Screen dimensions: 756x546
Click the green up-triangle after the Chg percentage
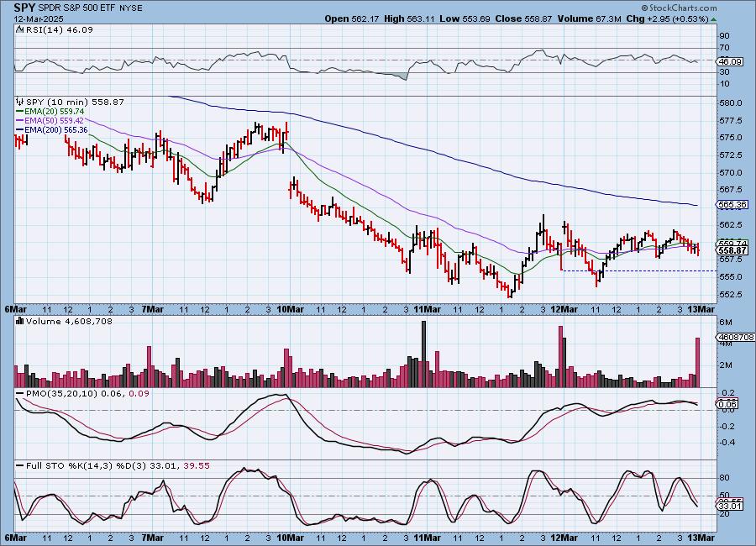(713, 19)
